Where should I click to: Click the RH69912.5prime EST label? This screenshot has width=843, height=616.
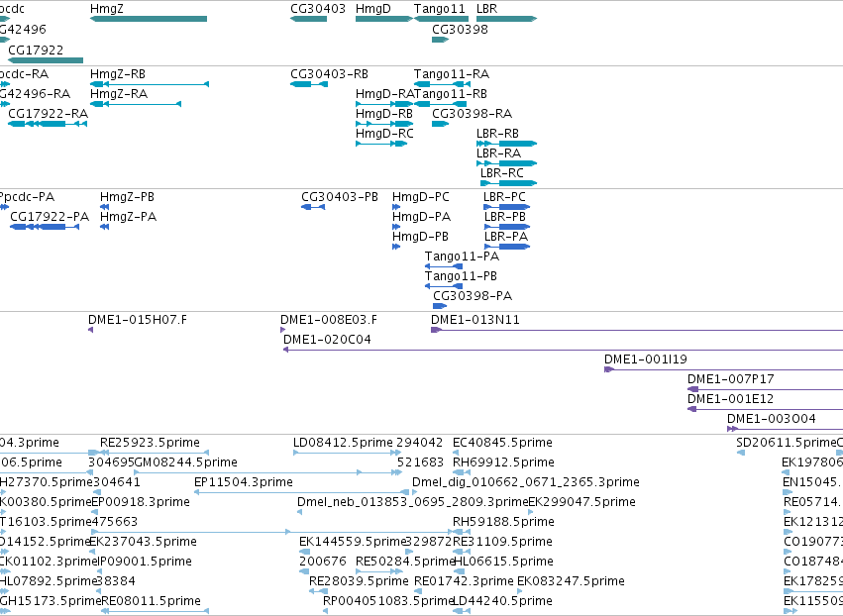(503, 463)
